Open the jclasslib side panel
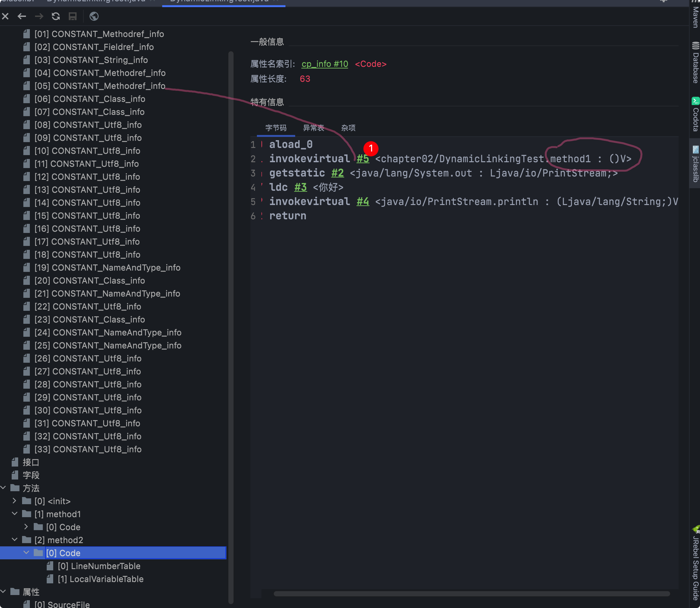 tap(695, 164)
